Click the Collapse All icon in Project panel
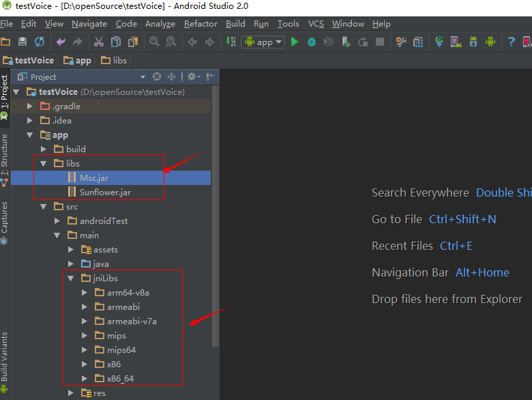532x400 pixels. [172, 76]
